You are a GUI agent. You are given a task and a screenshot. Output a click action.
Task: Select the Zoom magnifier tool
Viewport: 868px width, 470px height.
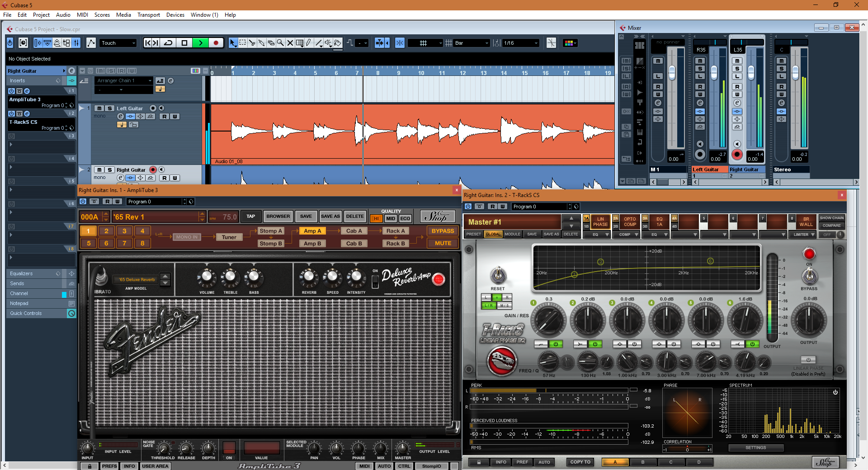[280, 43]
